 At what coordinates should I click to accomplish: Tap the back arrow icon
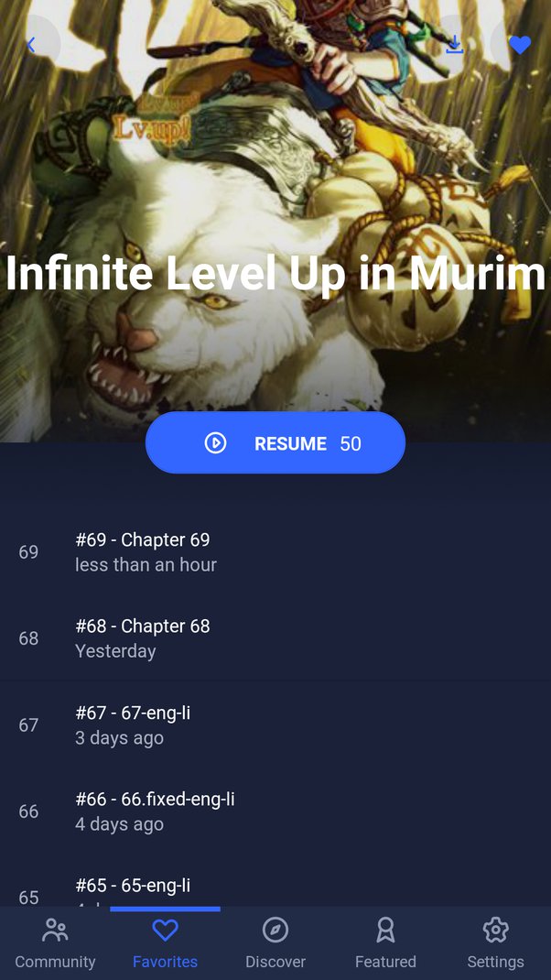click(30, 44)
